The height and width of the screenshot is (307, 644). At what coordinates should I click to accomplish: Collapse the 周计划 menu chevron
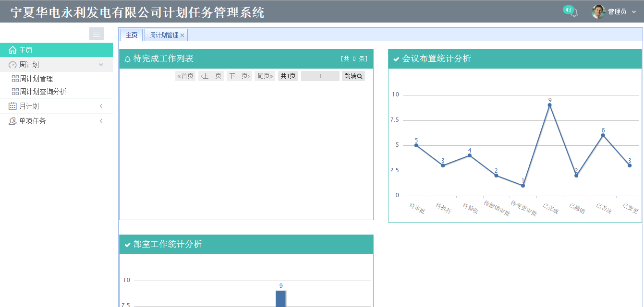[101, 65]
